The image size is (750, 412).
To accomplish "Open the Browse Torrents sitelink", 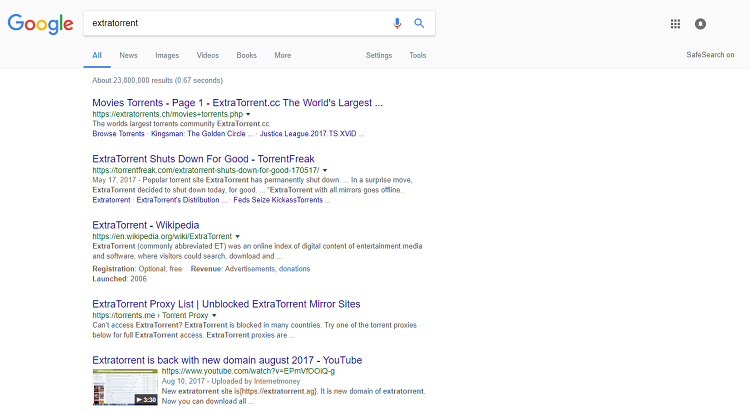I will (x=118, y=134).
